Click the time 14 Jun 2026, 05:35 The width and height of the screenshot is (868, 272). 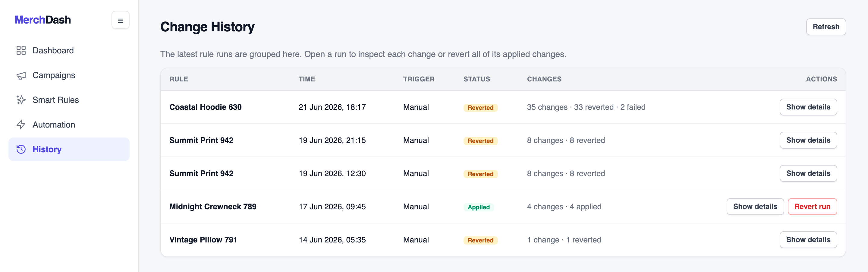332,240
